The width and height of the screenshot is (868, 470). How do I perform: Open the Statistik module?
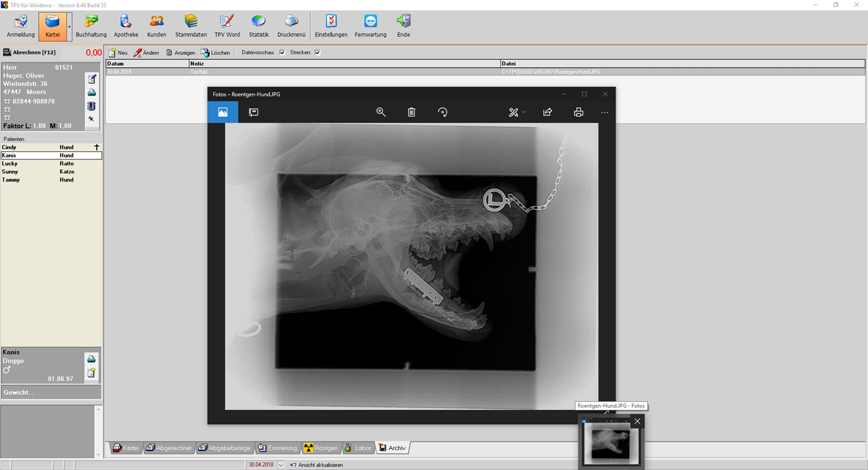coord(258,26)
